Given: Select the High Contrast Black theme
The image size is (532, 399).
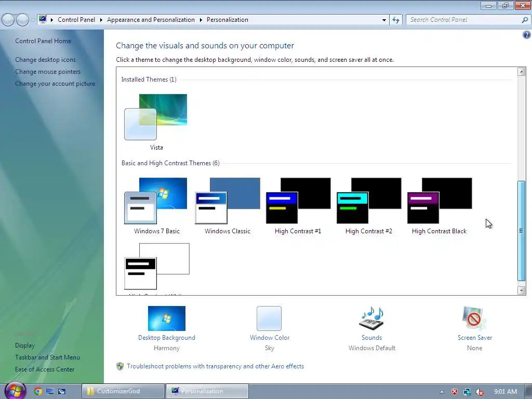Looking at the screenshot, I should click(440, 206).
